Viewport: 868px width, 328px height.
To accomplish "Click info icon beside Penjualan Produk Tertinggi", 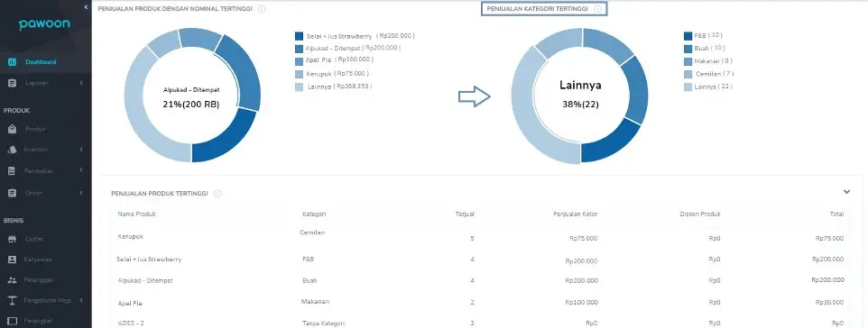I will (x=217, y=194).
